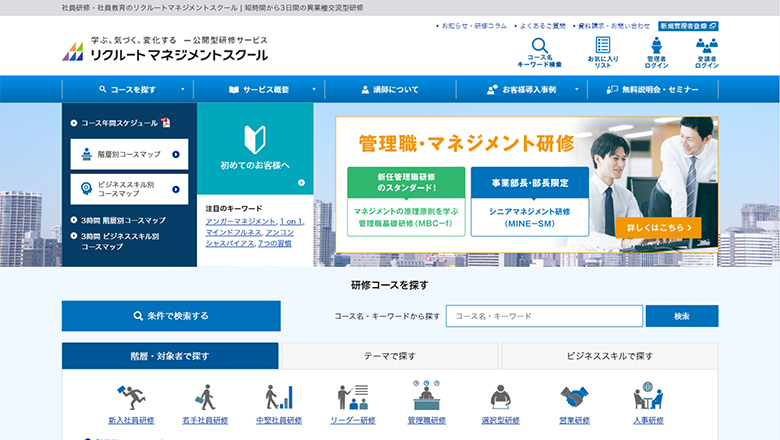Image resolution: width=780 pixels, height=440 pixels.
Task: Click the beginner leaf mark icon
Action: 255,139
